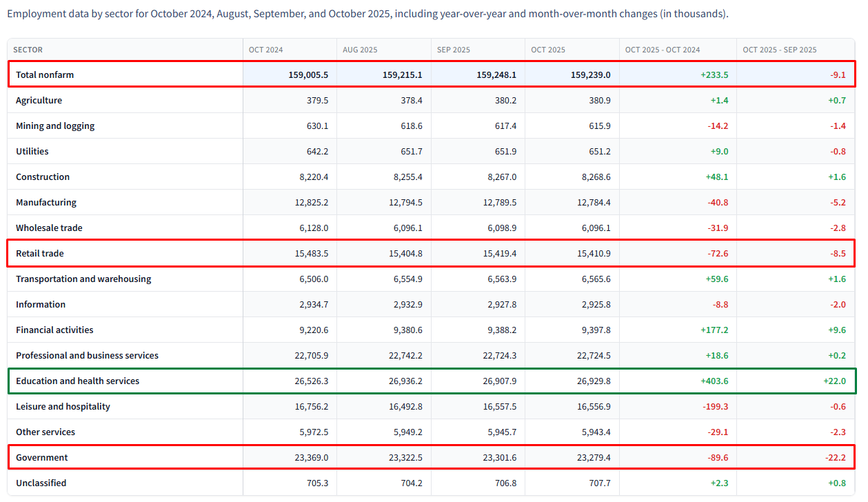This screenshot has width=868, height=502.
Task: Click the Manufacturing sector name
Action: (47, 202)
